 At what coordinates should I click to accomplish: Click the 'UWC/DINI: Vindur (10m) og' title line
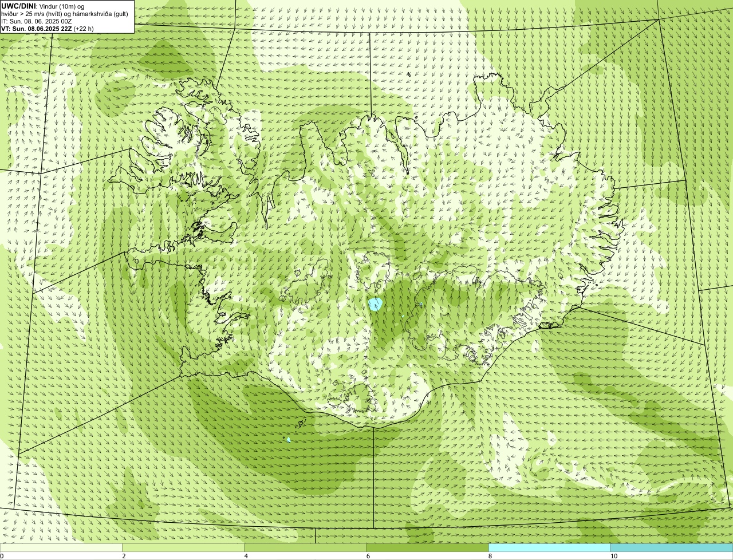click(43, 6)
